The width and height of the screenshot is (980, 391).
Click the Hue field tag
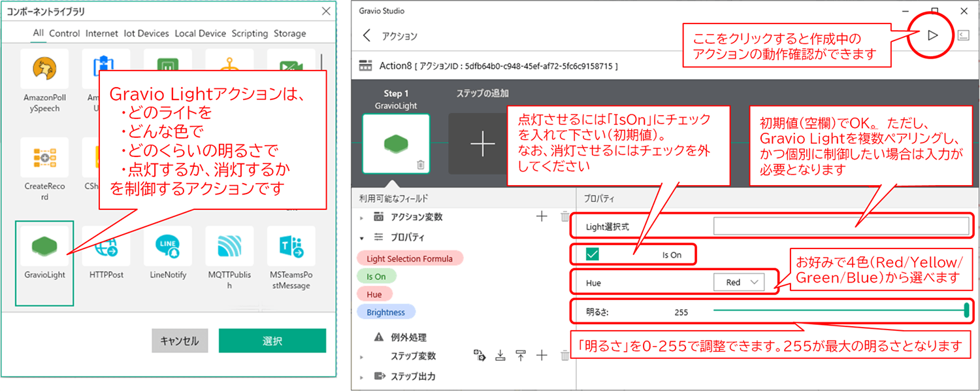[x=374, y=294]
